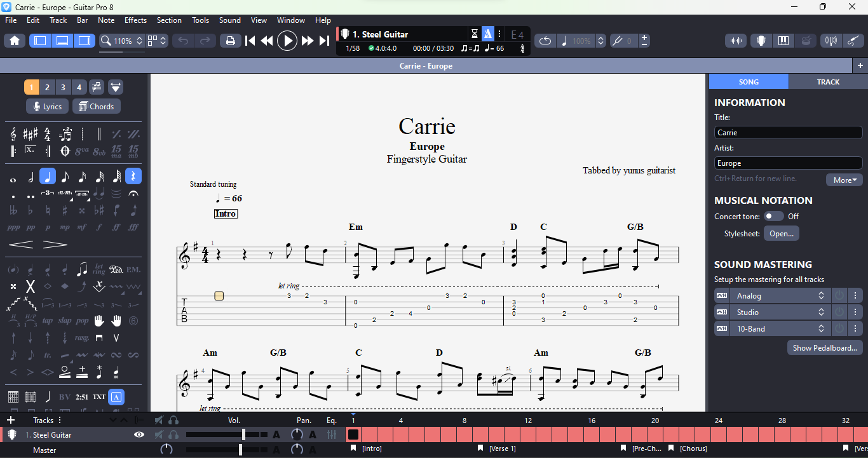This screenshot has width=868, height=458.
Task: Click Show Pedalboard... button
Action: point(825,348)
